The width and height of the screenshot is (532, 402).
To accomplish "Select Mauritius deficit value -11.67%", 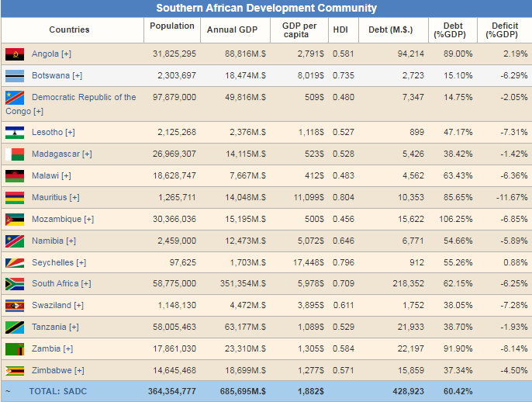I will tap(512, 198).
